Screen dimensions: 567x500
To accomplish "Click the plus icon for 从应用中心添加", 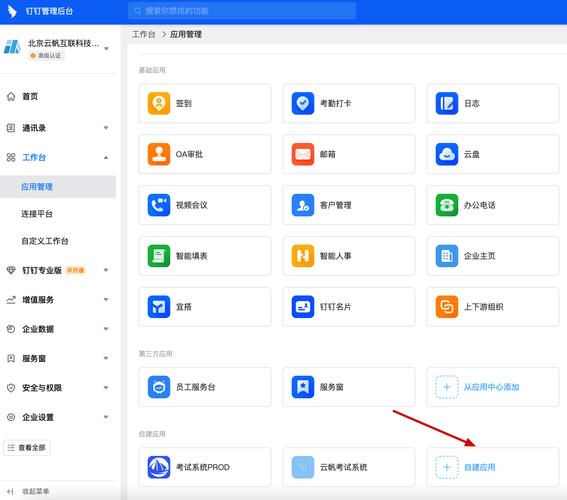I will click(x=447, y=387).
